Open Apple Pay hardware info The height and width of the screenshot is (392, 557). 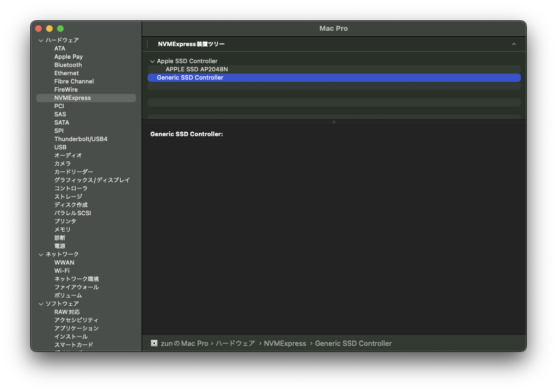click(x=69, y=57)
